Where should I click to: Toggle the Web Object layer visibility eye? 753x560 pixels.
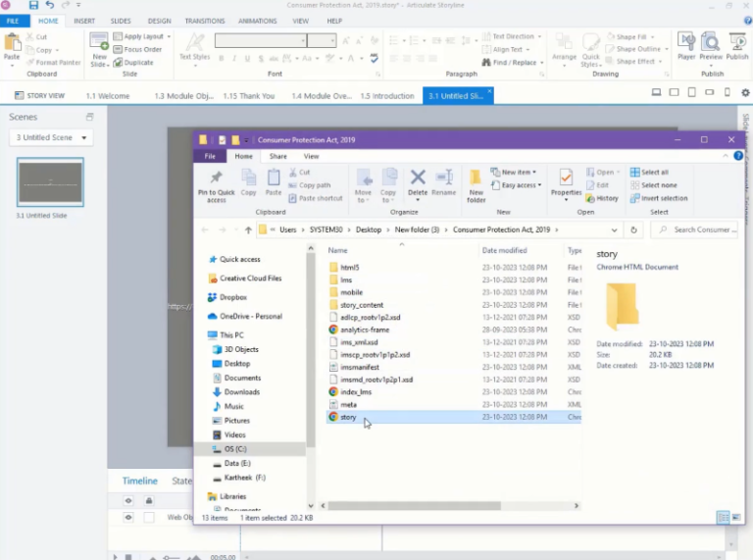coord(128,517)
